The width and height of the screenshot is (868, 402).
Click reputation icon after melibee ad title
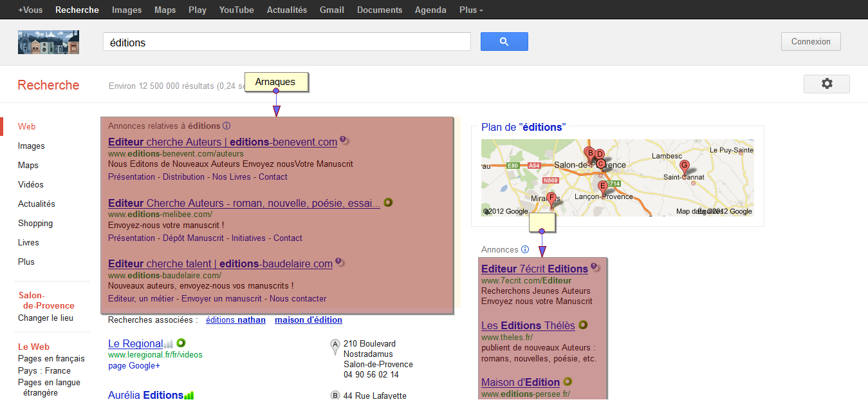[388, 202]
